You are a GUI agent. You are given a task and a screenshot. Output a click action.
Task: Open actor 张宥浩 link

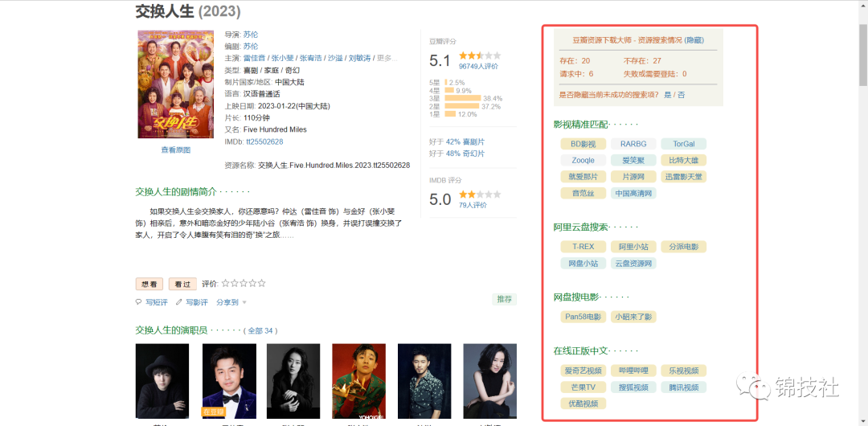click(x=310, y=58)
